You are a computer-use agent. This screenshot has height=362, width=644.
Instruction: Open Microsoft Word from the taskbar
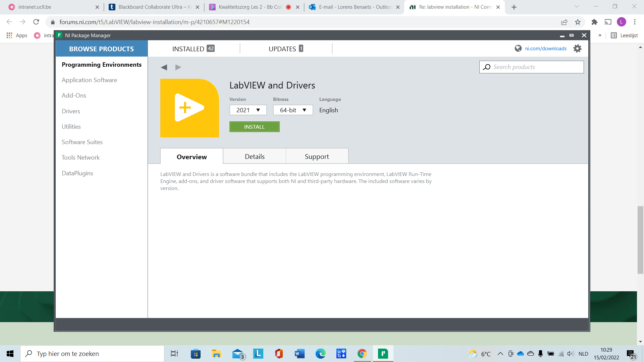point(299,354)
